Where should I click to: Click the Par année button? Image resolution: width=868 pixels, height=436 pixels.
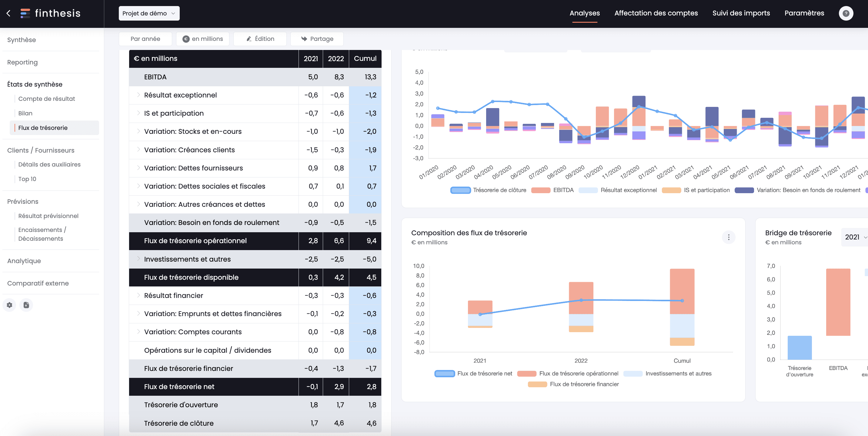pyautogui.click(x=145, y=39)
